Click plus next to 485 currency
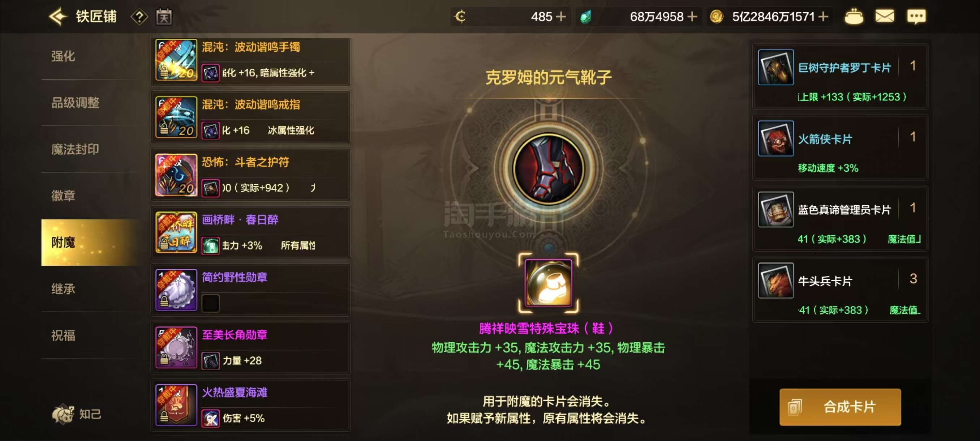The height and width of the screenshot is (441, 980). pos(561,17)
